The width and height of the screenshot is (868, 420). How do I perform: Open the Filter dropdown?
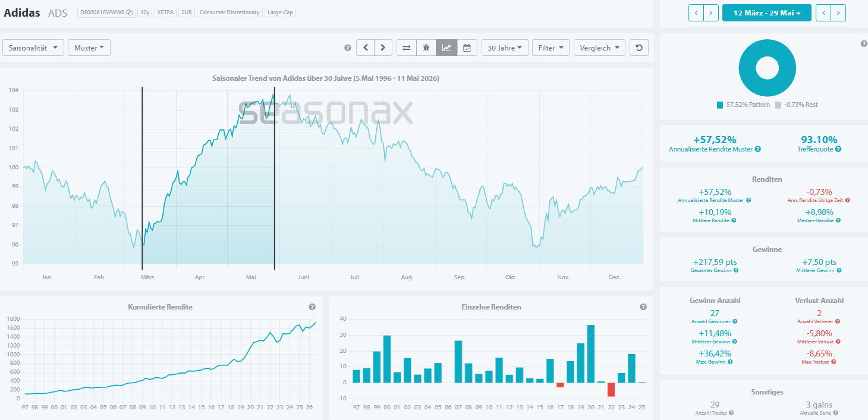tap(551, 48)
